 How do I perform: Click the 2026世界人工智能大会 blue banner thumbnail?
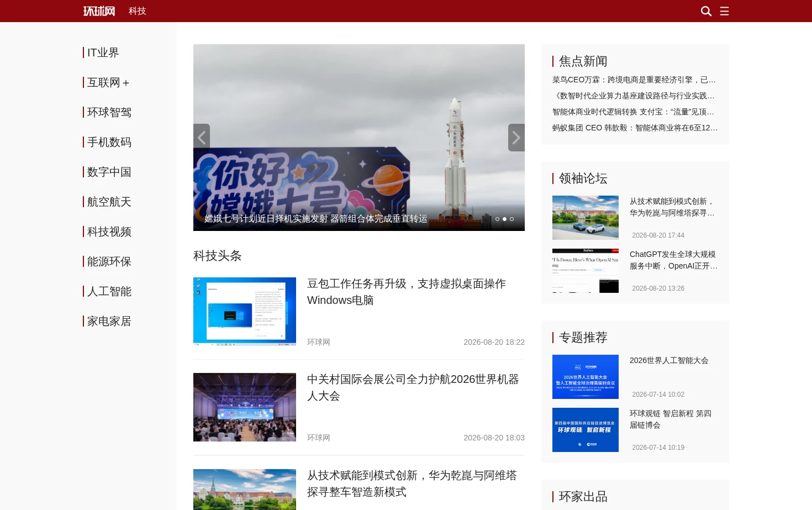(x=586, y=377)
